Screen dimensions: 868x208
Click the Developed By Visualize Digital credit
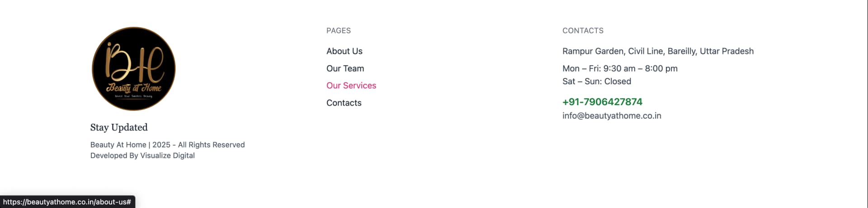142,155
